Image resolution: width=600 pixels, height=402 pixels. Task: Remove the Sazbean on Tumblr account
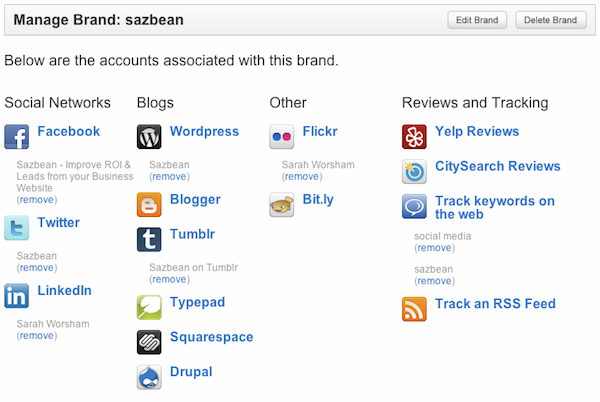pyautogui.click(x=169, y=279)
